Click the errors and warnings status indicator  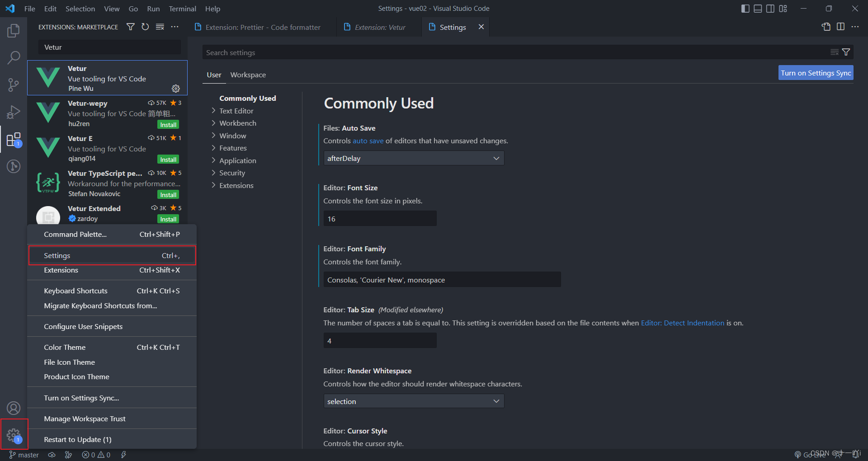[96, 455]
